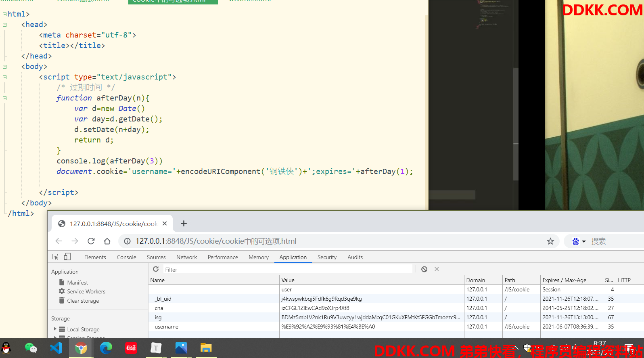Viewport: 644px width, 358px height.
Task: Delete selected cookie with the X icon
Action: click(437, 269)
